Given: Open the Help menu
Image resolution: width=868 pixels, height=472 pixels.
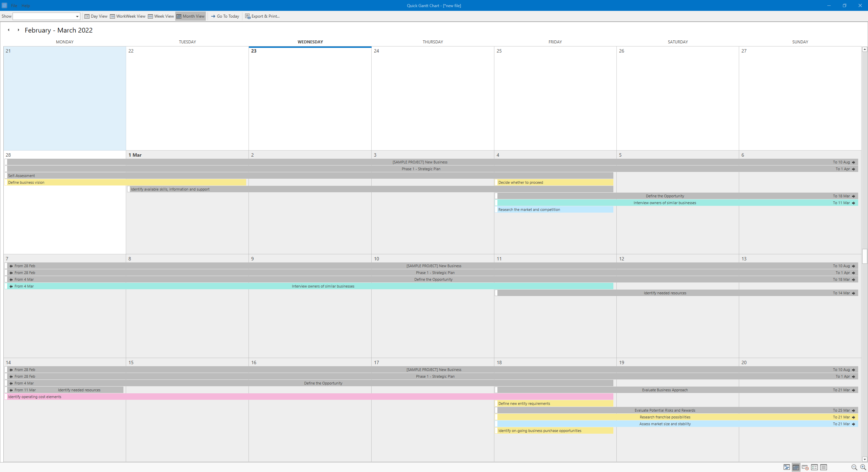Looking at the screenshot, I should click(26, 5).
